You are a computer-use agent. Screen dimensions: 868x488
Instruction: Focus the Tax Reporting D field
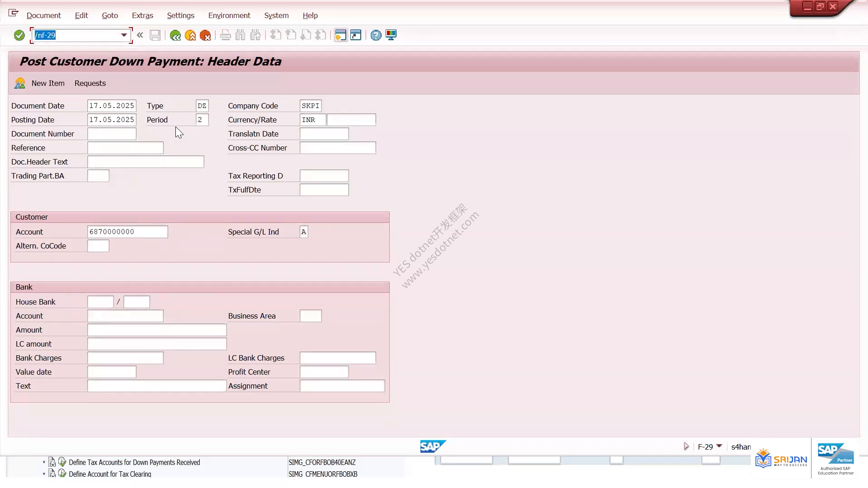click(x=324, y=176)
